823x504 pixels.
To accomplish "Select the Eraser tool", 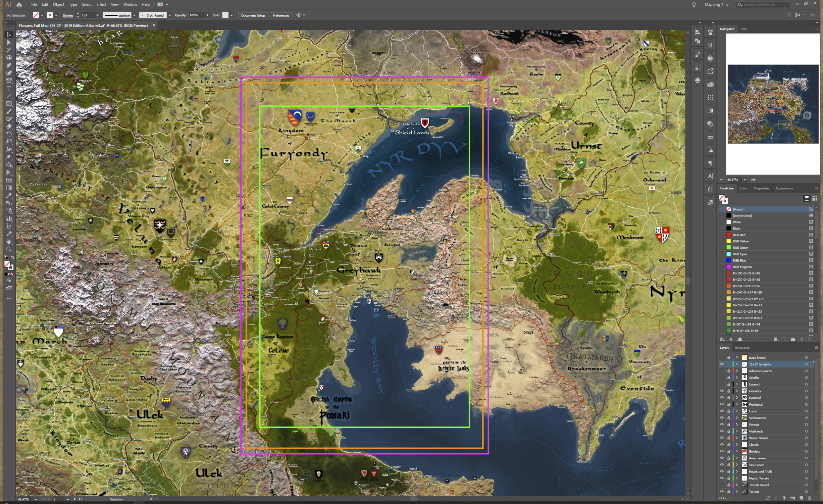I will click(9, 127).
